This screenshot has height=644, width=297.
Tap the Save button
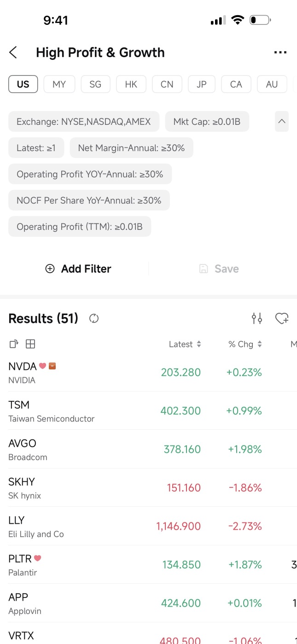click(219, 269)
